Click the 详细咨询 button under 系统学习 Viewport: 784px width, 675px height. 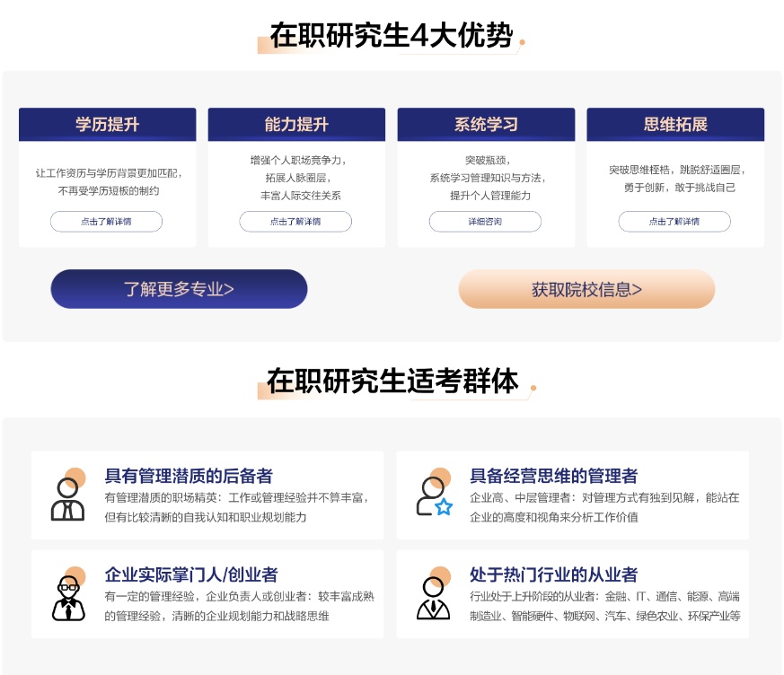(x=485, y=222)
